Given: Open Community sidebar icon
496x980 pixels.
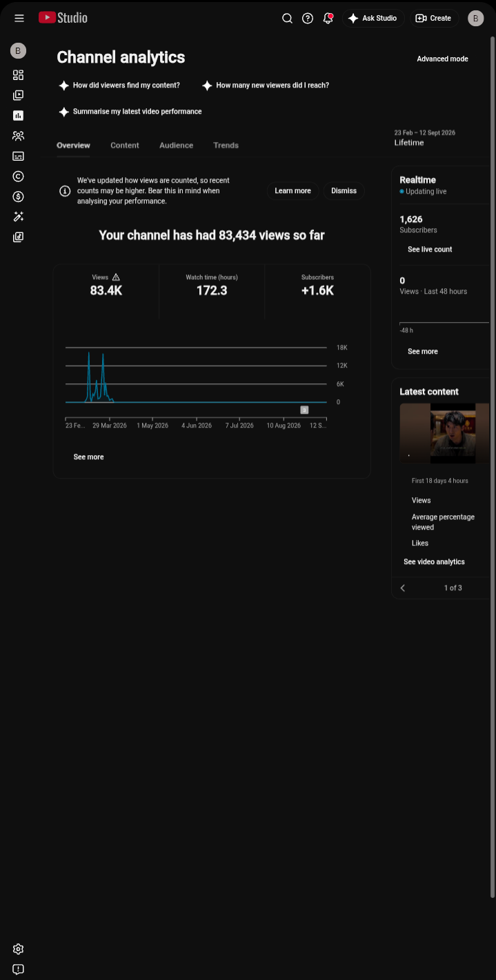Looking at the screenshot, I should [x=19, y=136].
